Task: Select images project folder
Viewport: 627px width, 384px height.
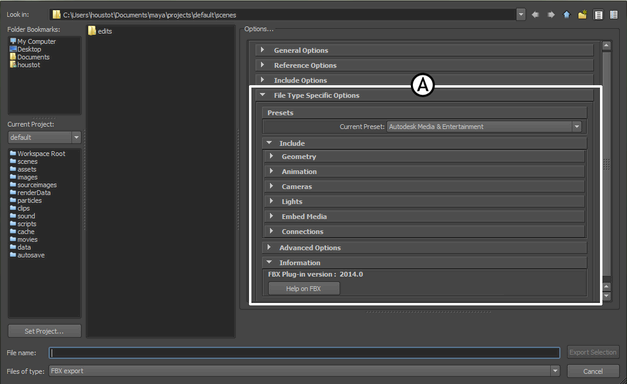Action: tap(24, 177)
